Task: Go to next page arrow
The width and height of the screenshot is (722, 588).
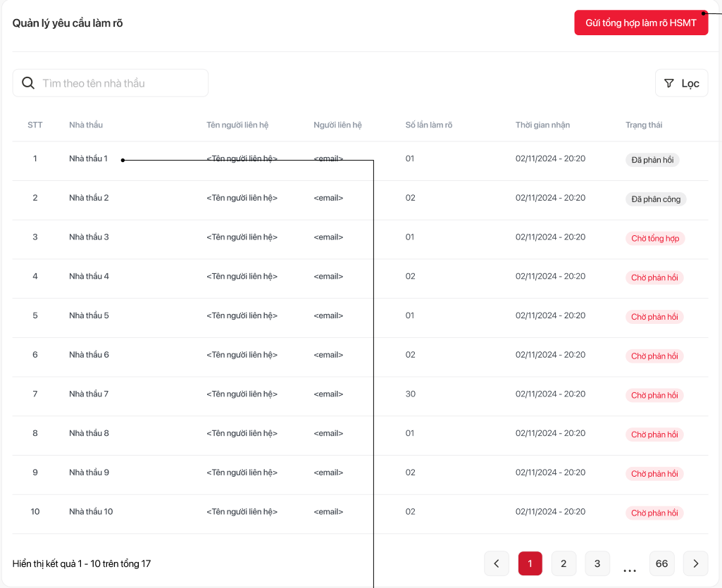Action: (696, 563)
